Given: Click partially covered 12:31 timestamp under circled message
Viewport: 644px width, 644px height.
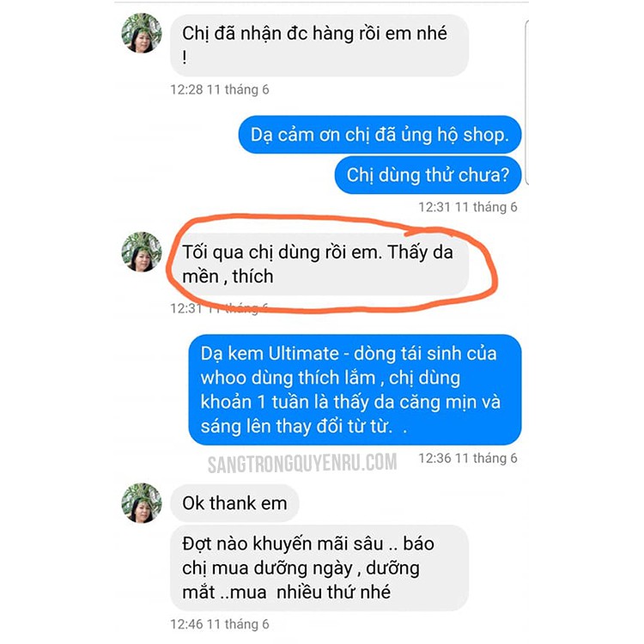Looking at the screenshot, I should [220, 308].
